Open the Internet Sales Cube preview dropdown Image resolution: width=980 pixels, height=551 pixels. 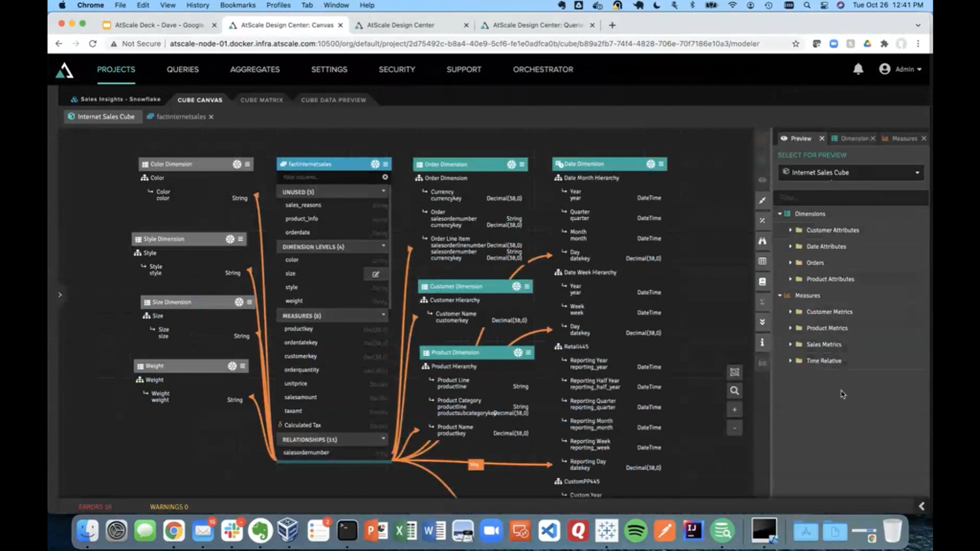851,172
